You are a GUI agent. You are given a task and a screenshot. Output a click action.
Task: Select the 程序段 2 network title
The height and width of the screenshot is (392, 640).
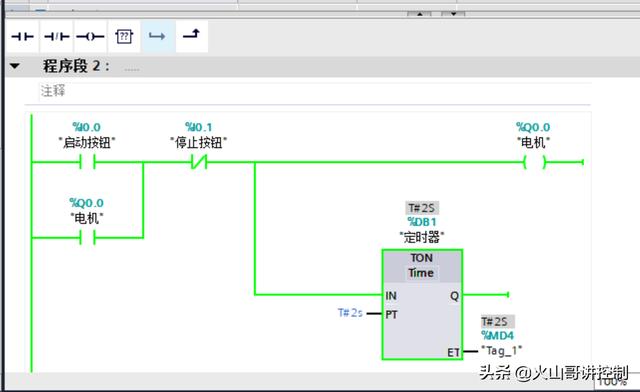coord(76,66)
